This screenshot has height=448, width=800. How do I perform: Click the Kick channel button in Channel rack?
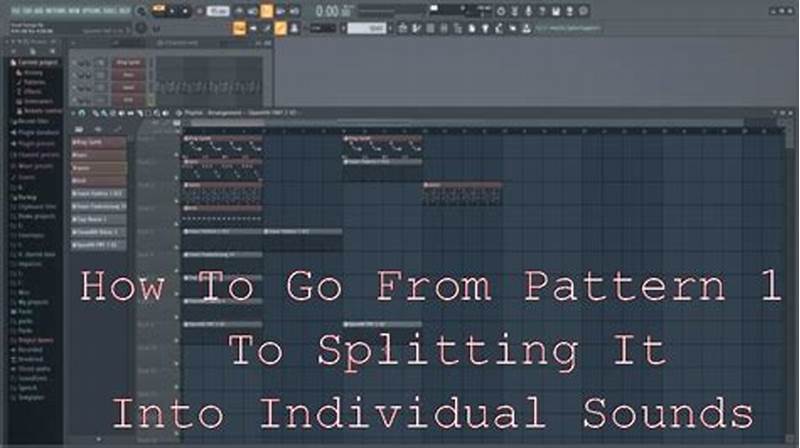(129, 99)
